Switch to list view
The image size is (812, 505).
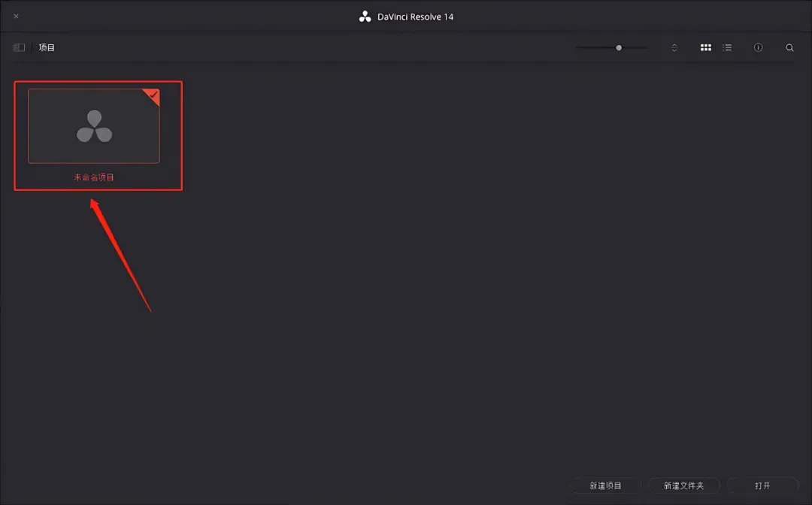pyautogui.click(x=727, y=47)
